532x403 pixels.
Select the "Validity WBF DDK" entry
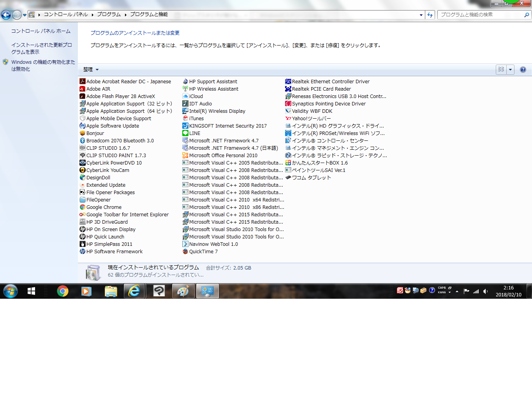[x=309, y=111]
